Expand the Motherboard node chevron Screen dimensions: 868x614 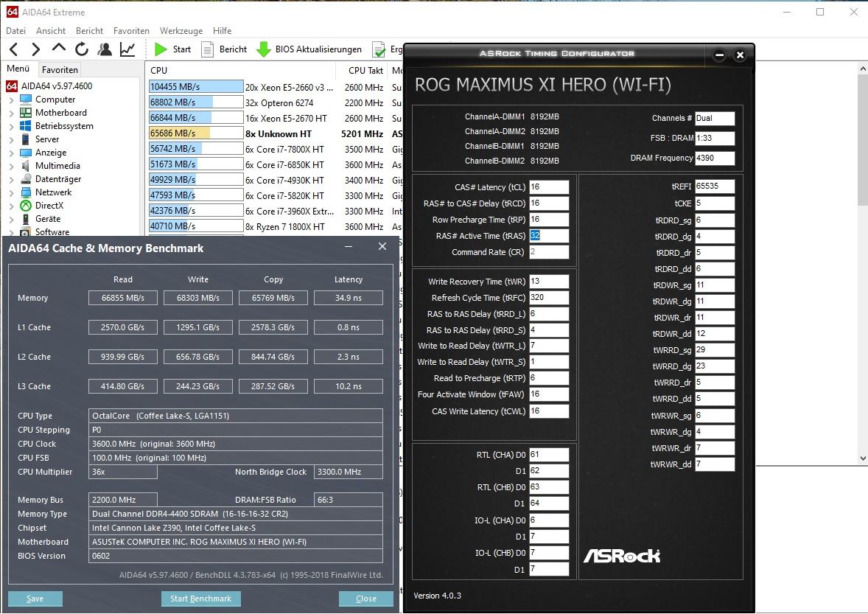[12, 113]
